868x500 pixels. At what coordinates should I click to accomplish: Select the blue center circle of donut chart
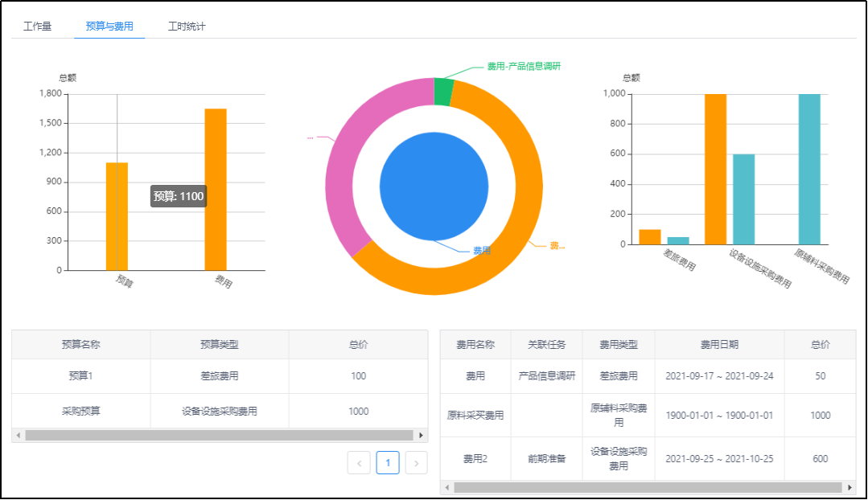pos(434,186)
